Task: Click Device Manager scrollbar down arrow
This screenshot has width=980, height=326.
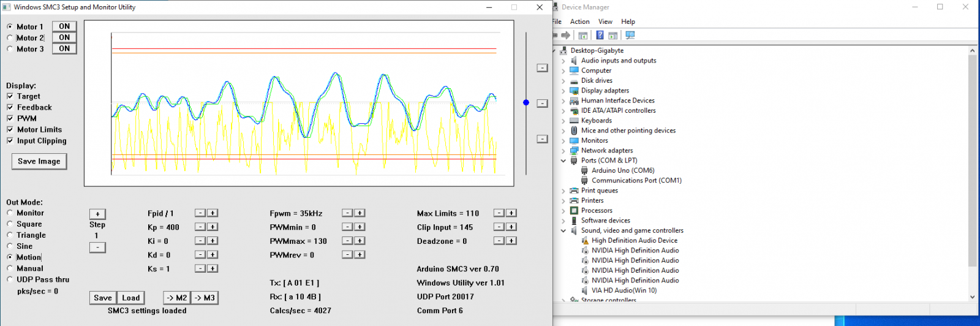Action: pyautogui.click(x=972, y=297)
